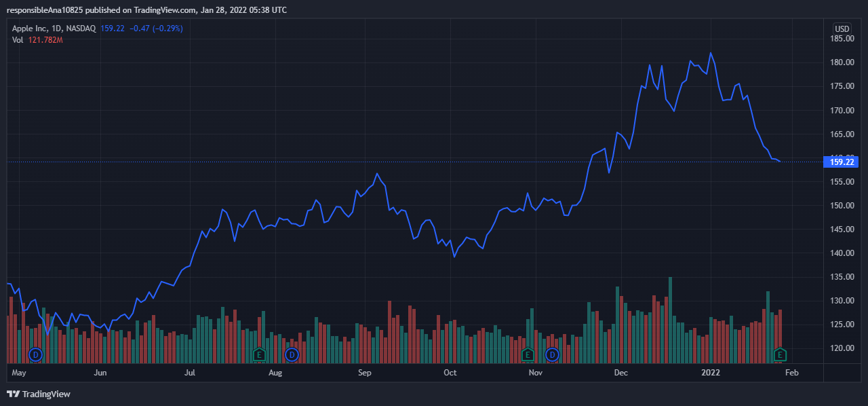
Task: Click the 135.00 price axis label
Action: click(x=842, y=277)
